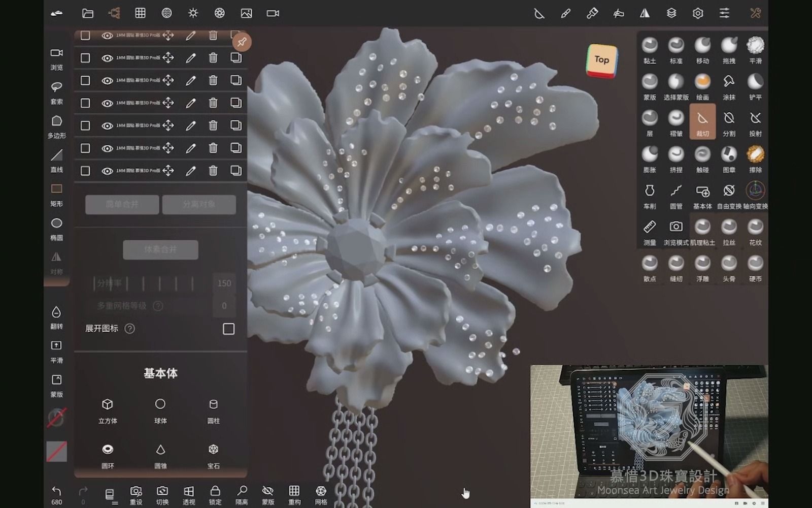Select the 散点 scatter brush
The image size is (812, 508).
(x=650, y=268)
